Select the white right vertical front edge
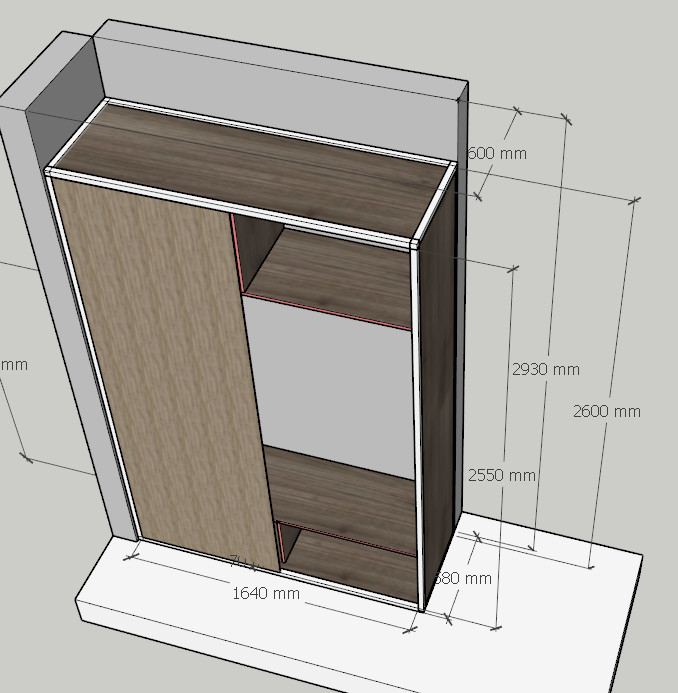The width and height of the screenshot is (678, 693). [418, 430]
